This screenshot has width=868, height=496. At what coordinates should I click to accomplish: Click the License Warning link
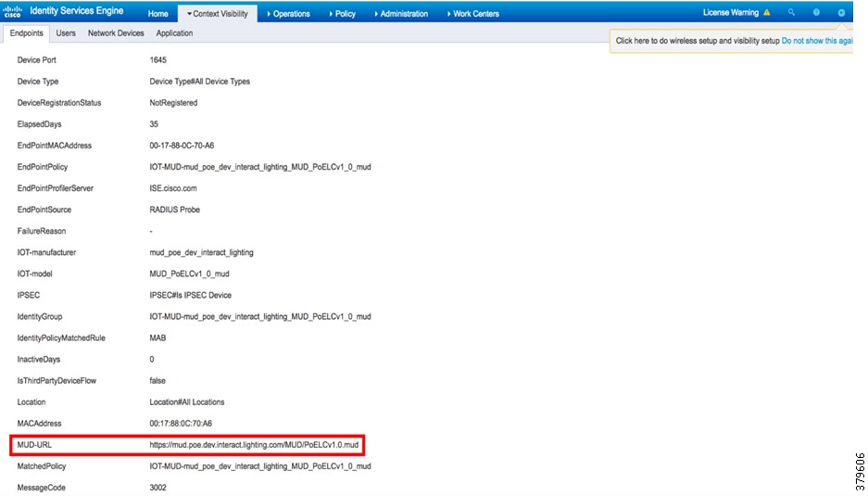click(x=731, y=12)
